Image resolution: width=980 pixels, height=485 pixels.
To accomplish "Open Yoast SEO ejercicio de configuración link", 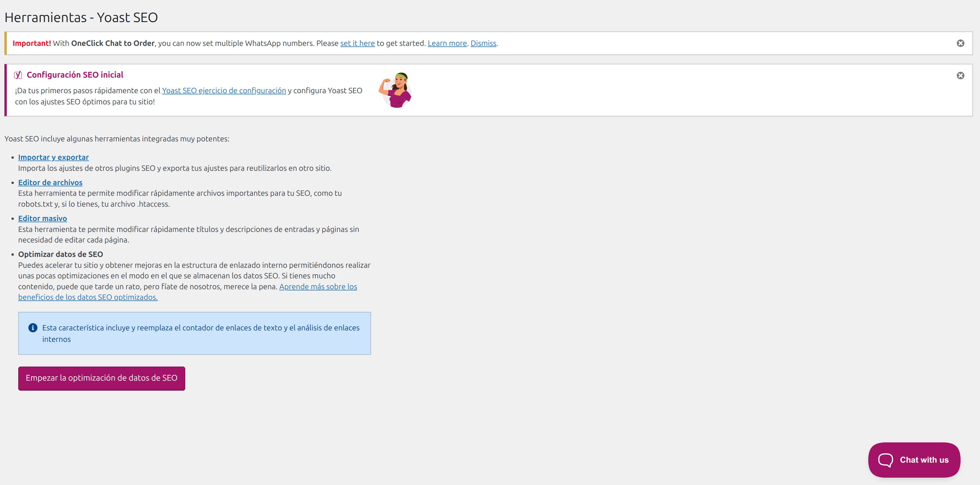I will pyautogui.click(x=224, y=91).
